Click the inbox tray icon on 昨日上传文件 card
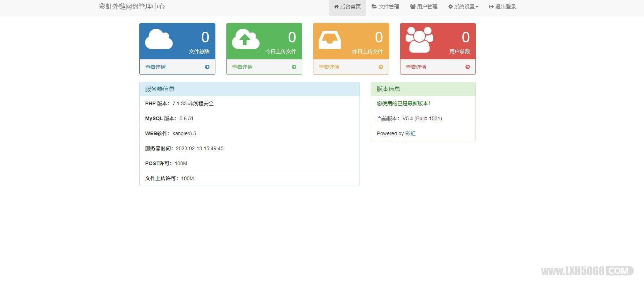This screenshot has width=644, height=281. coord(330,39)
